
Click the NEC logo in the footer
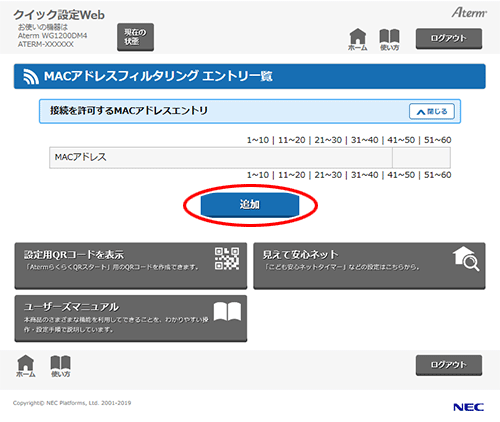tap(468, 407)
